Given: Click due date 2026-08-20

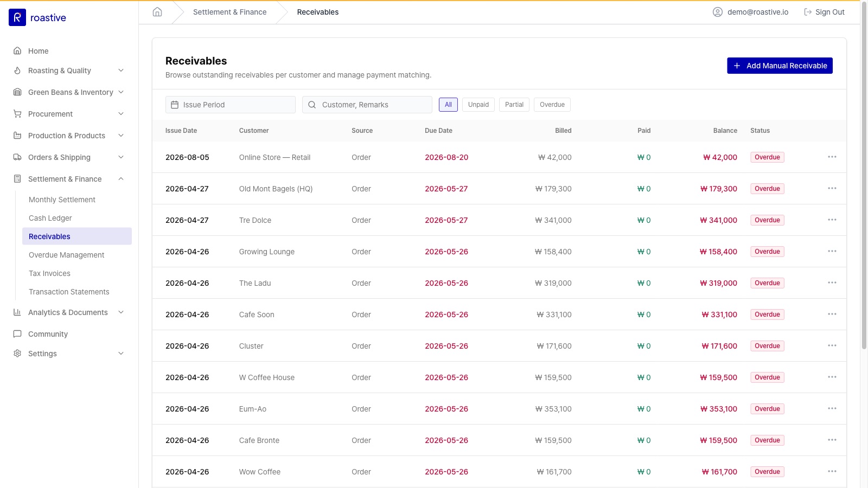Looking at the screenshot, I should (x=446, y=157).
